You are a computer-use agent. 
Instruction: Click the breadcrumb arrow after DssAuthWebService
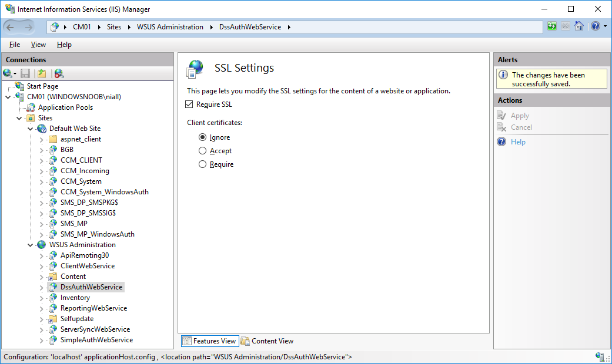[289, 27]
